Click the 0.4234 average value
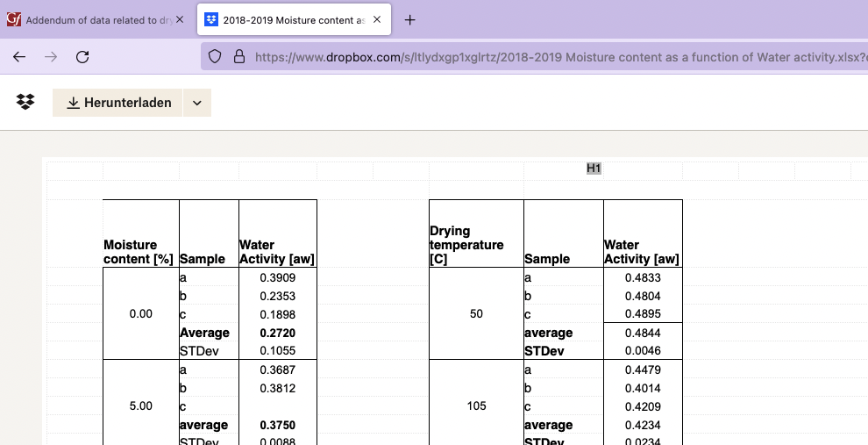 [643, 425]
